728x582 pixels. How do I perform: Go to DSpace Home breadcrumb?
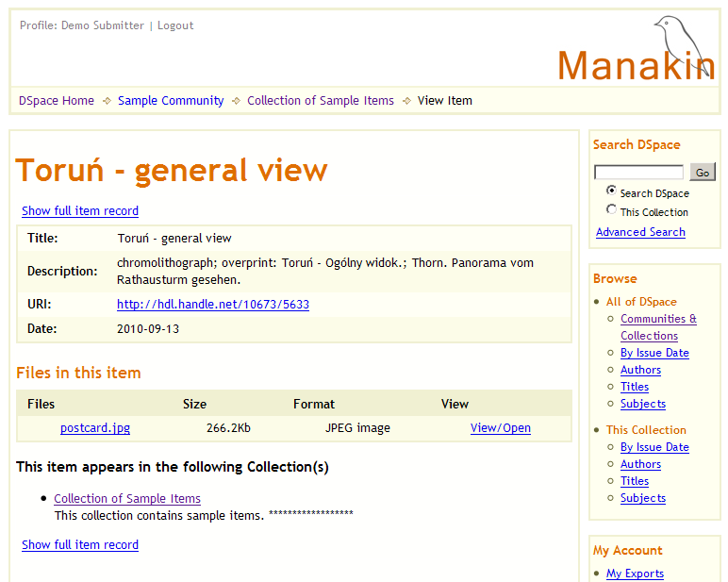[x=57, y=101]
